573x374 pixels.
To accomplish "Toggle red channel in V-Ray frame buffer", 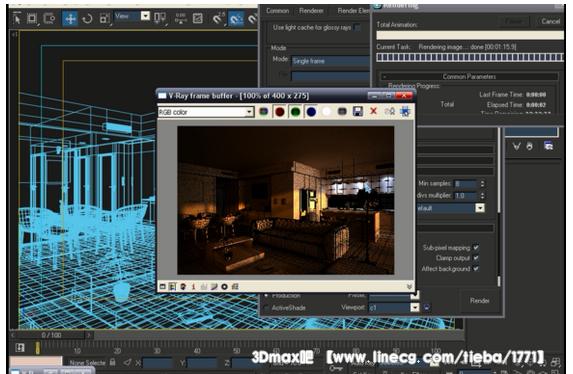I will tap(280, 112).
